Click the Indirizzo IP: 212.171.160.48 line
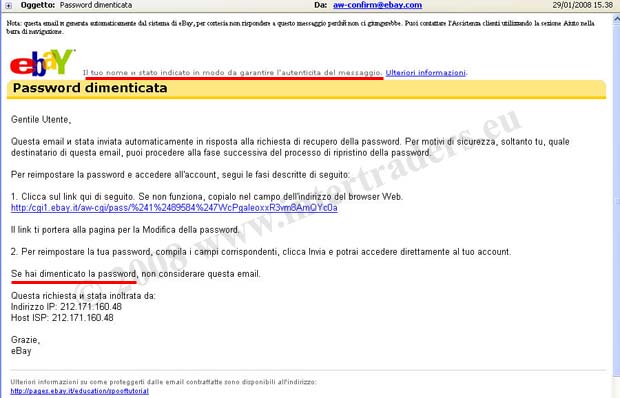Viewport: 620px width, 398px height. point(66,307)
